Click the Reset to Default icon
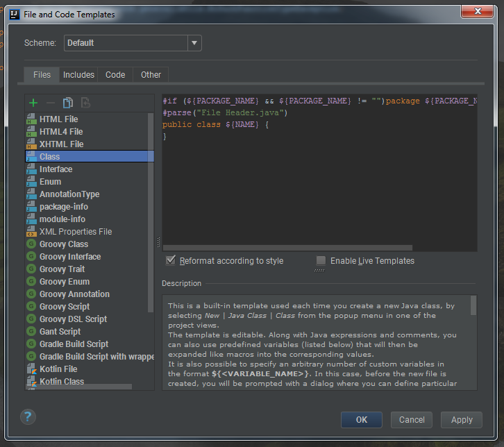 click(x=85, y=103)
